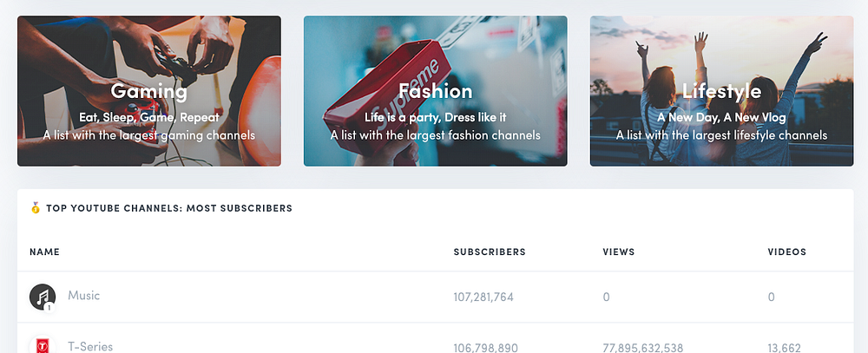
Task: Select T-Series videos value 13,662
Action: point(783,348)
